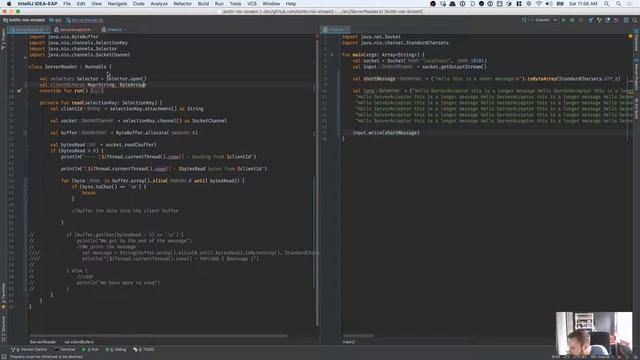Open the Edit menu
The image size is (640, 360).
pos(81,4)
